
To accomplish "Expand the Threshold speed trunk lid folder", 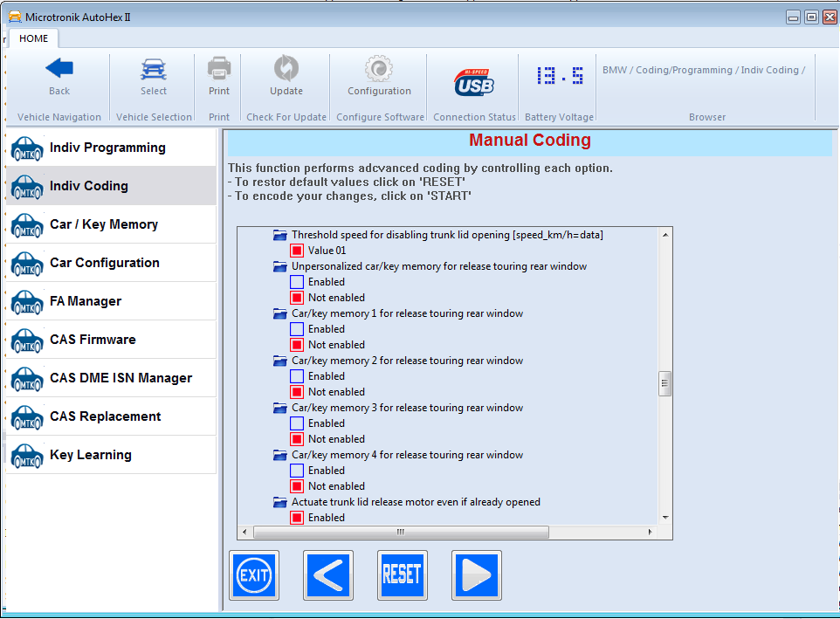I will pos(281,234).
